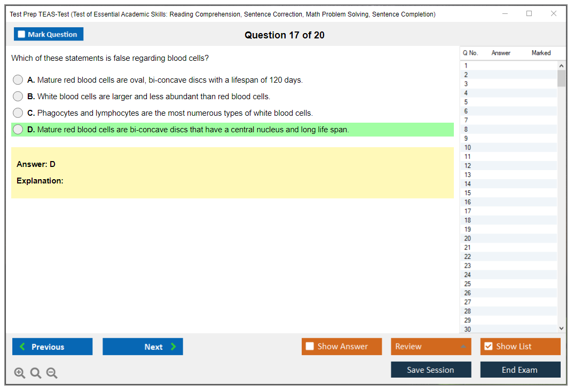Uncheck the Show List checkbox
Viewport: 574px width, 392px height.
coord(488,347)
